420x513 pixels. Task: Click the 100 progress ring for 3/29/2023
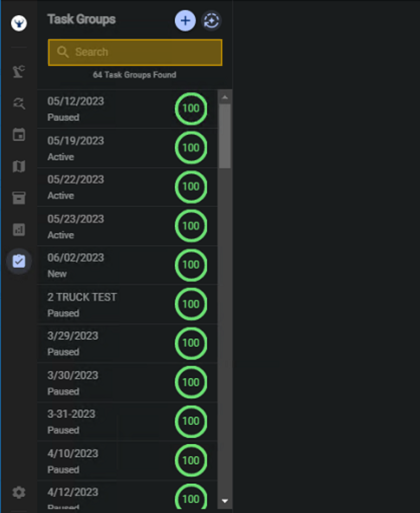tap(191, 343)
